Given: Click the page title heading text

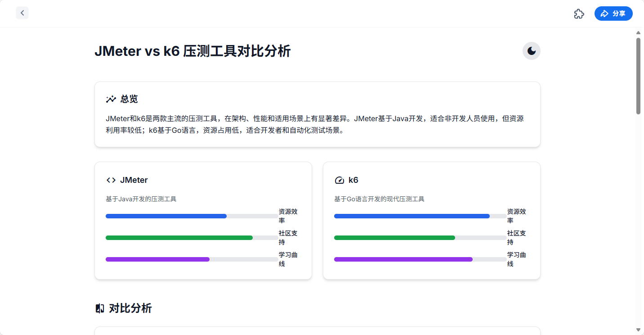Looking at the screenshot, I should click(192, 51).
